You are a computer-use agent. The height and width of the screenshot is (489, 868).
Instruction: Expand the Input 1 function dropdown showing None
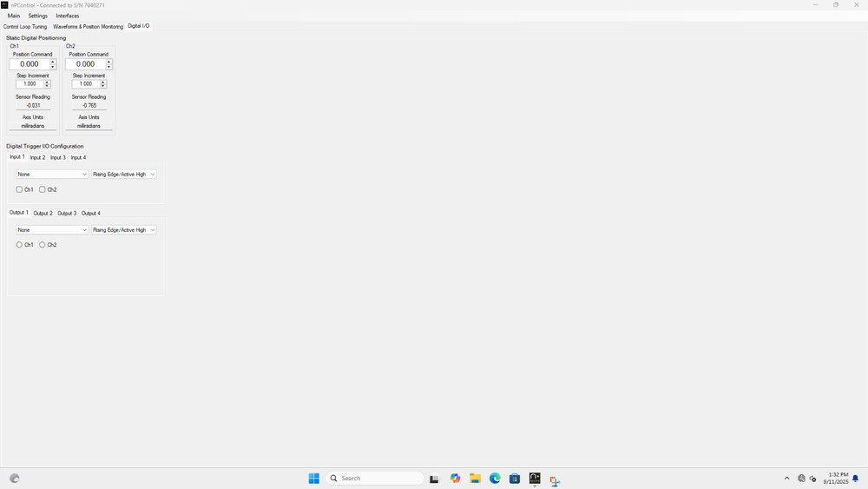(52, 175)
